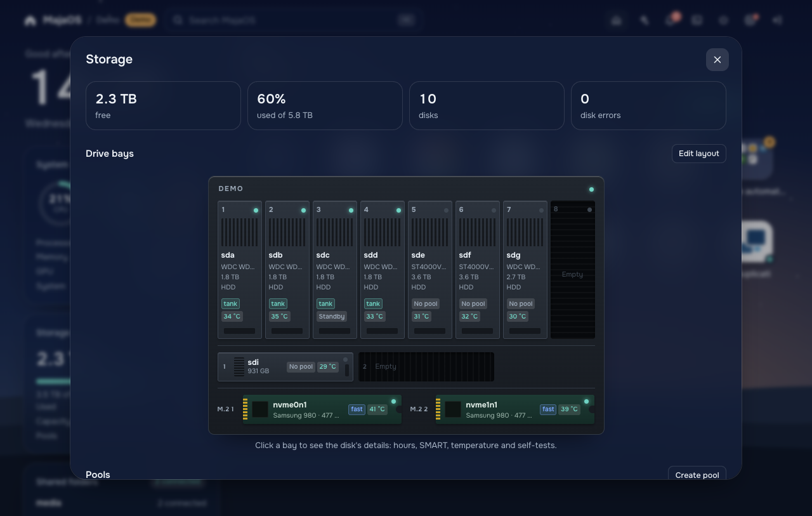Click the 2.3 TB free stat card

[x=163, y=105]
